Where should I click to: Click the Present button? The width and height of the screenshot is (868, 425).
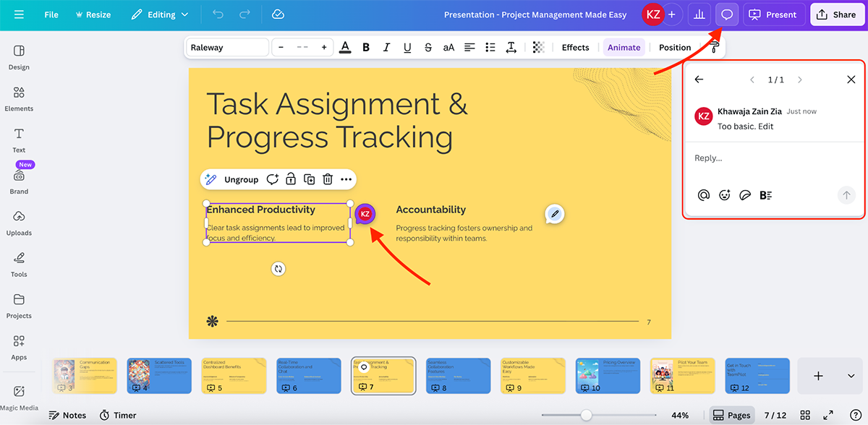tap(774, 14)
